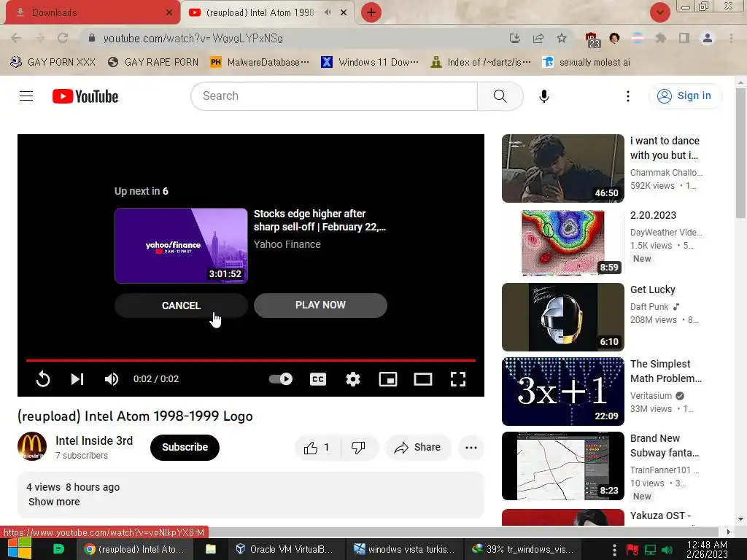Enter fullscreen mode
747x560 pixels.
458,379
